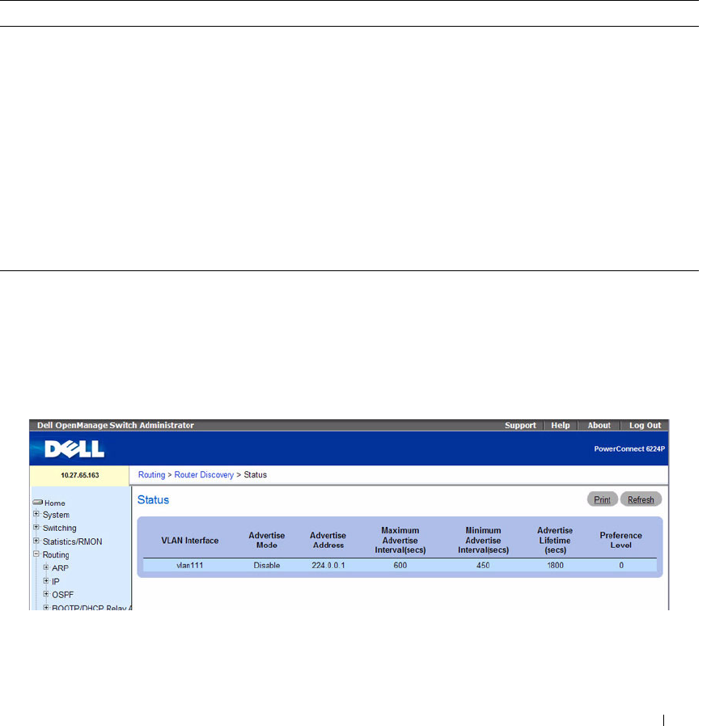728x726 pixels.
Task: Click the 10.27.65.163 address label
Action: coord(80,475)
